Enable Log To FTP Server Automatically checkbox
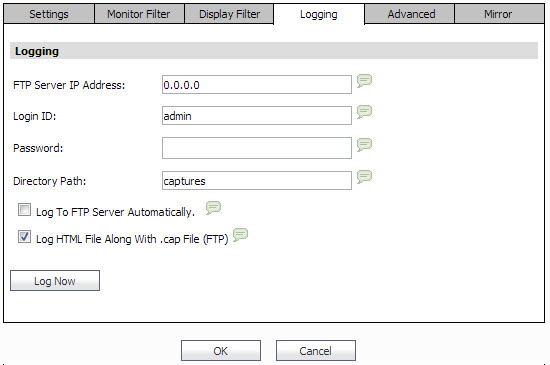Image resolution: width=550 pixels, height=365 pixels. tap(24, 210)
